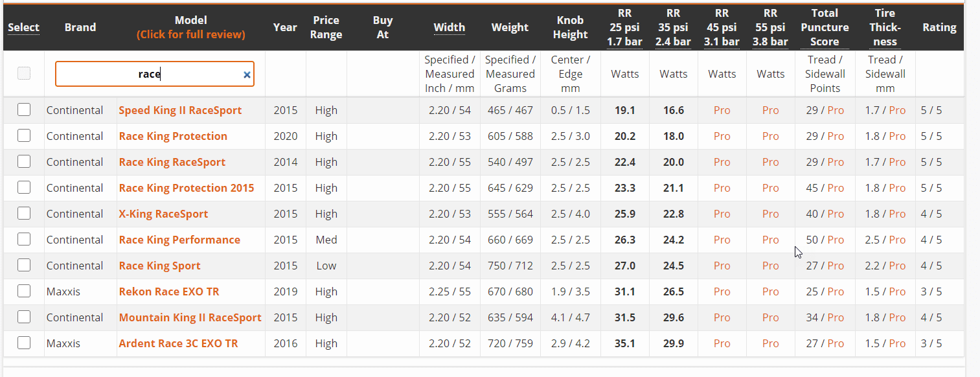Sort by RR 45 psi column
The width and height of the screenshot is (980, 377).
pos(722,27)
